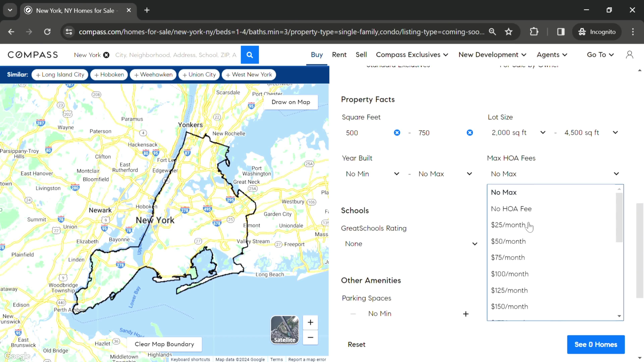644x362 pixels.
Task: Clear the 750 maximum square feet value
Action: (x=470, y=133)
